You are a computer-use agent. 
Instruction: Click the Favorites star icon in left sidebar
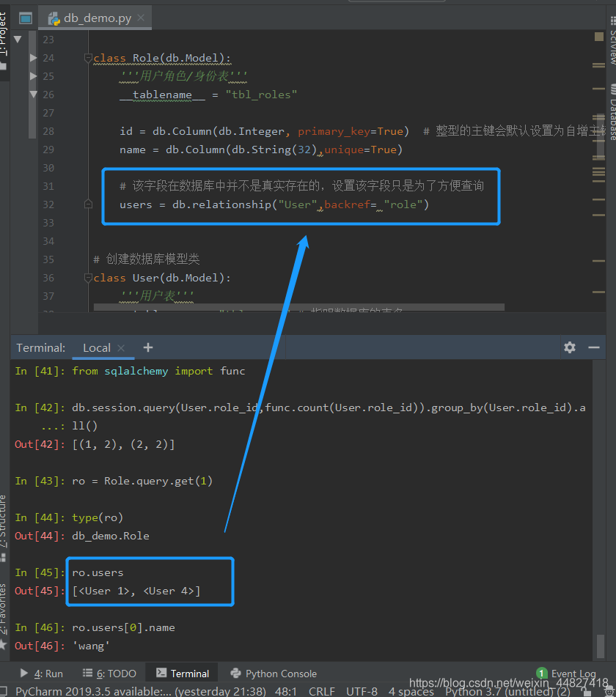click(3, 644)
